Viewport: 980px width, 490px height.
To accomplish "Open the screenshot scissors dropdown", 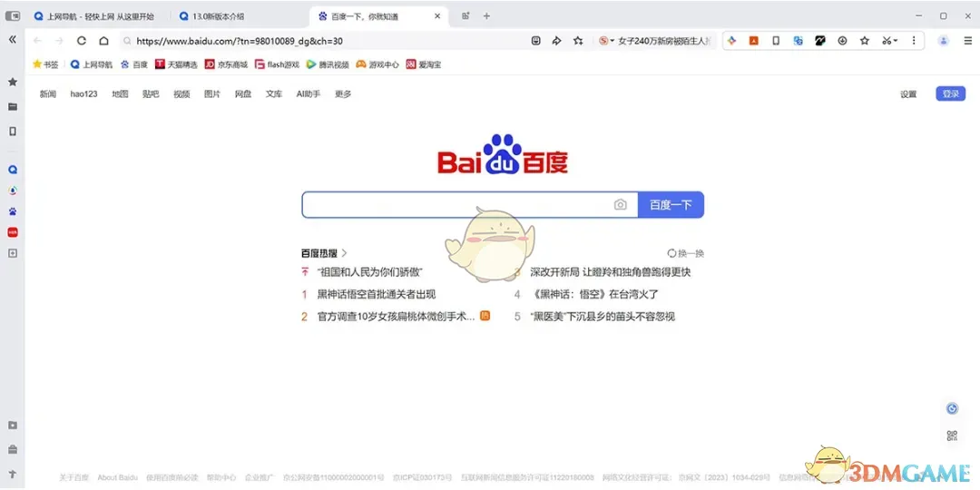I will (889, 41).
